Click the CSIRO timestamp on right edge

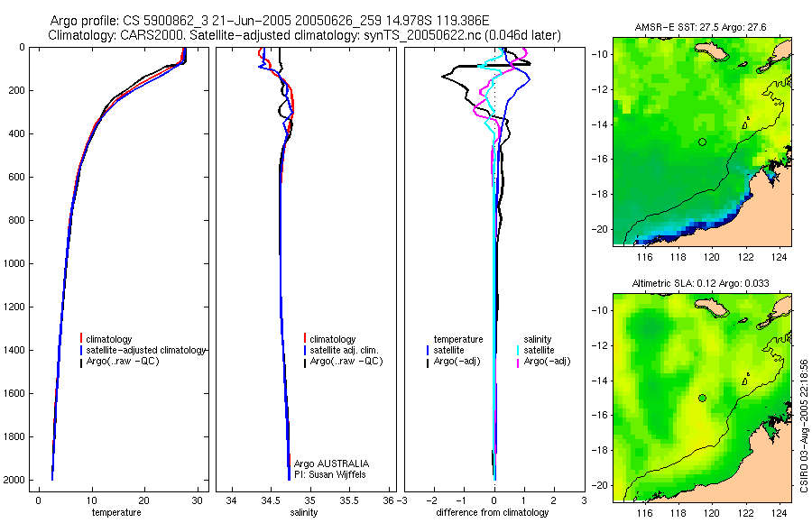pos(804,426)
